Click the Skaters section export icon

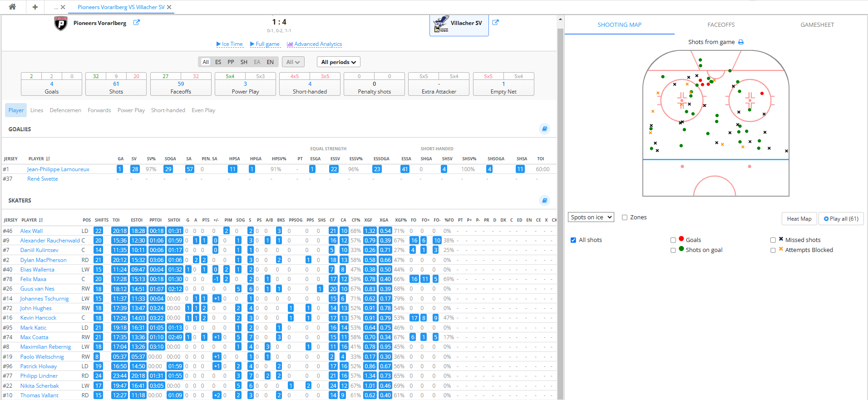coord(545,200)
